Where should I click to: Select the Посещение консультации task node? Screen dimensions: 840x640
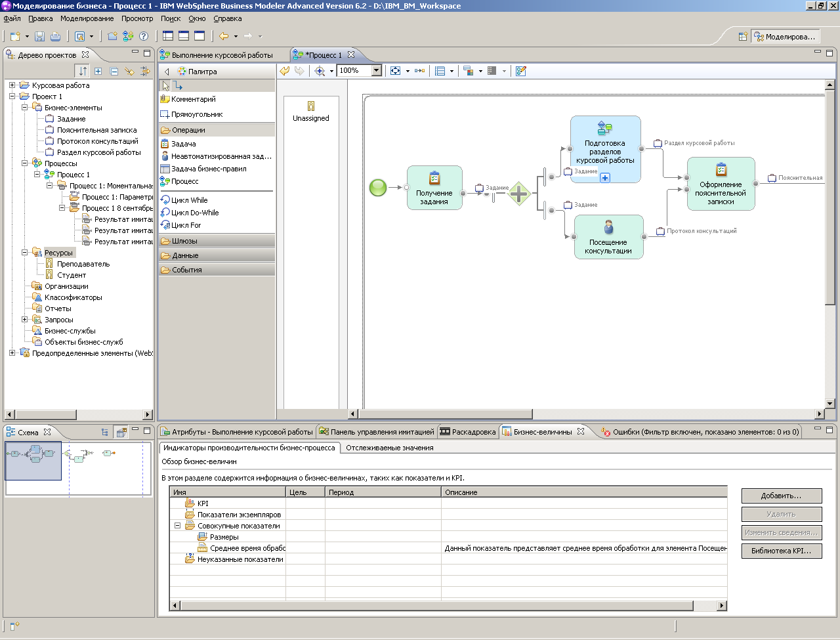point(608,237)
